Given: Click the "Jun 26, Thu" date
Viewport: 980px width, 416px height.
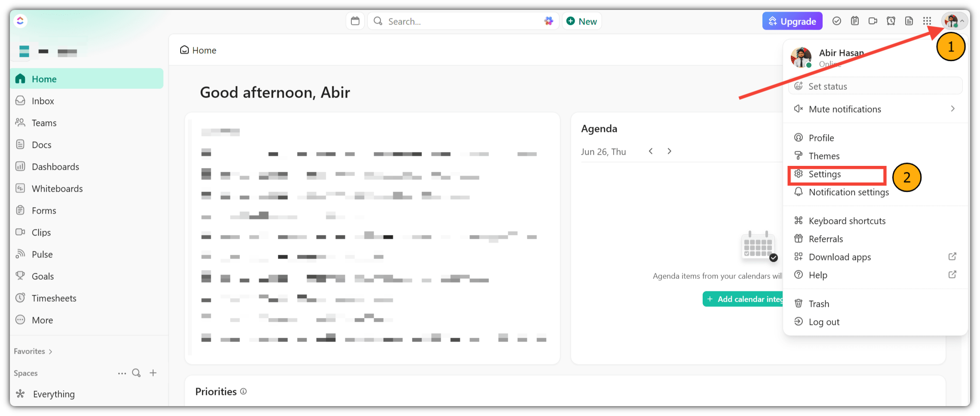Looking at the screenshot, I should click(x=603, y=152).
